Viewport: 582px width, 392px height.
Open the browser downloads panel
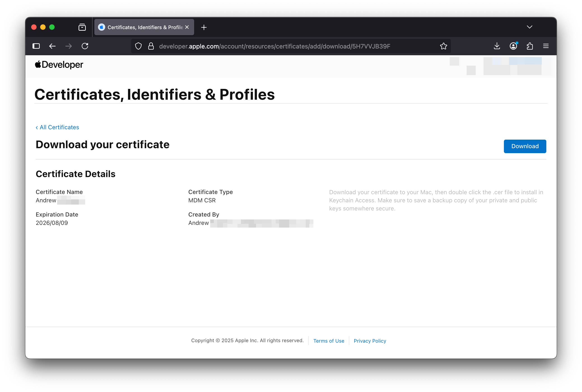[497, 46]
